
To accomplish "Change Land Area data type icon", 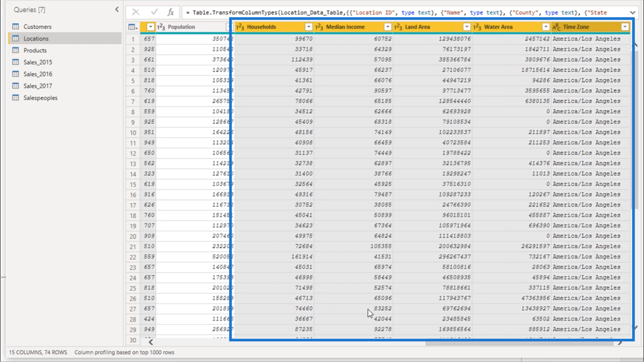I will click(x=398, y=27).
